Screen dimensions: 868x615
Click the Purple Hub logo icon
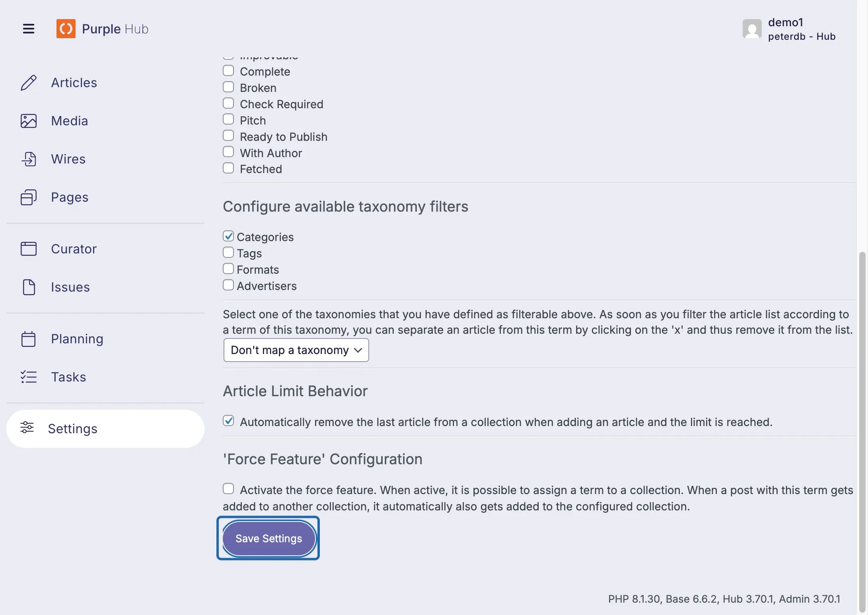[66, 29]
